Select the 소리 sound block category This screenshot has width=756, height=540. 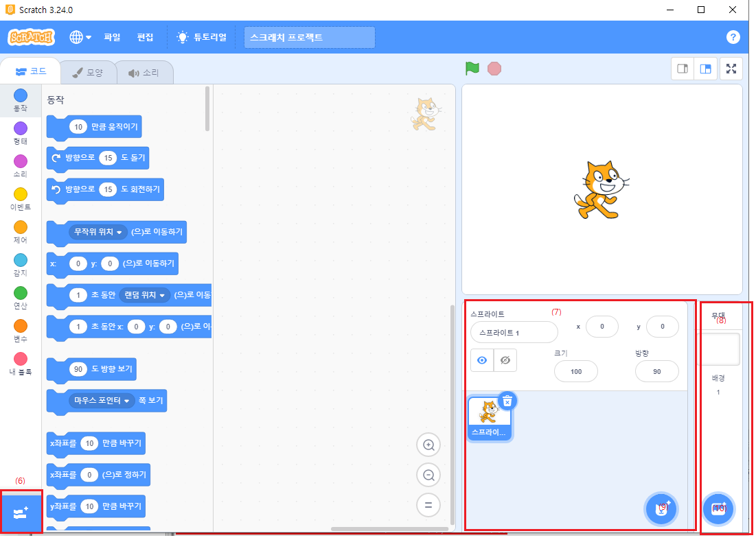click(20, 166)
